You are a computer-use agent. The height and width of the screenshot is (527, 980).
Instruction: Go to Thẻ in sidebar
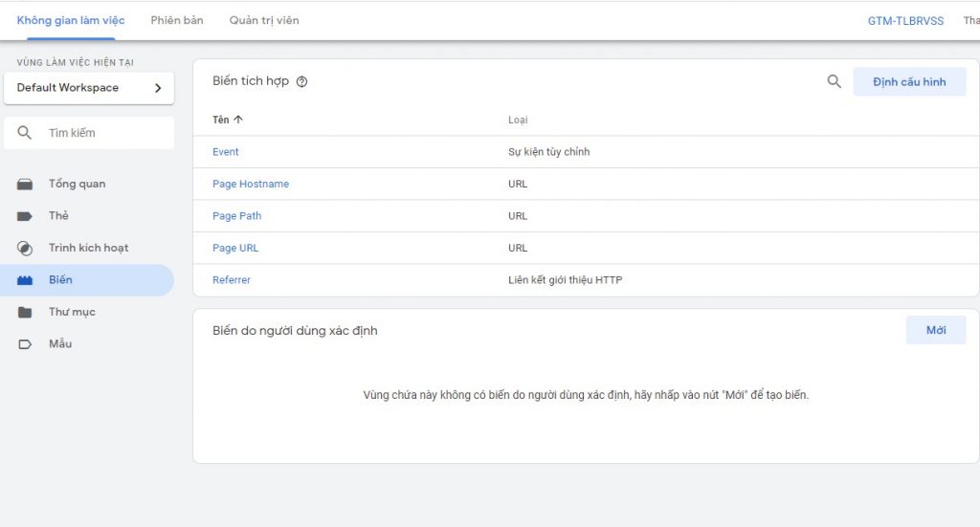58,215
